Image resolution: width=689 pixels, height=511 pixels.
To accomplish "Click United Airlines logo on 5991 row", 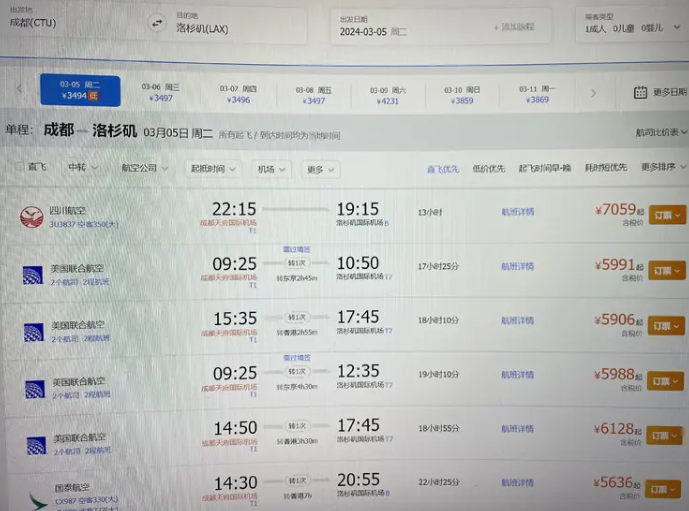I will pos(33,275).
